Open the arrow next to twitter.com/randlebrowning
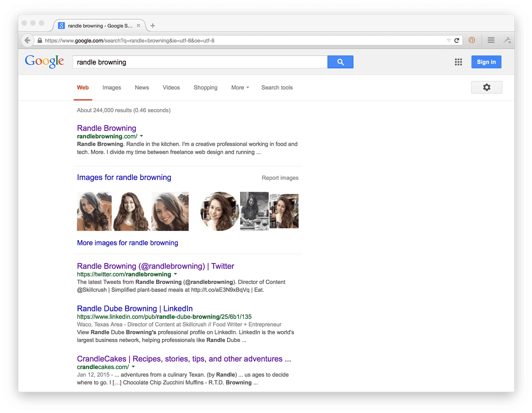The width and height of the screenshot is (532, 413). tap(176, 274)
